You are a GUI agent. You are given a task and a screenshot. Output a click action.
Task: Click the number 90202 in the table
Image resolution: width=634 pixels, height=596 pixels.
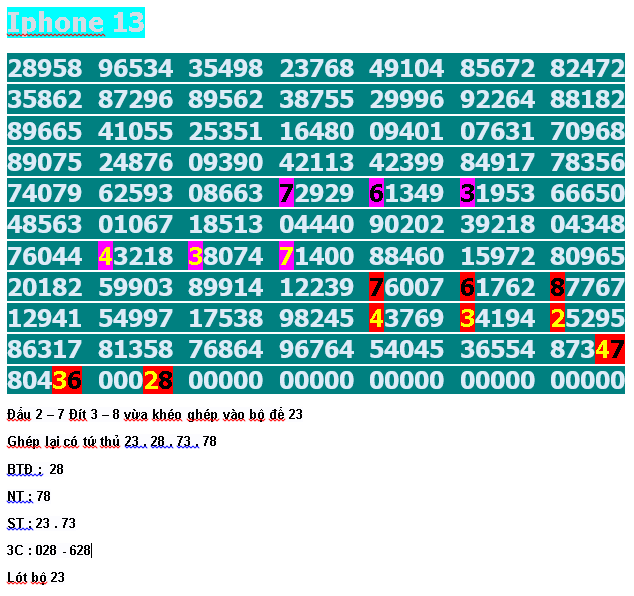[x=406, y=225]
